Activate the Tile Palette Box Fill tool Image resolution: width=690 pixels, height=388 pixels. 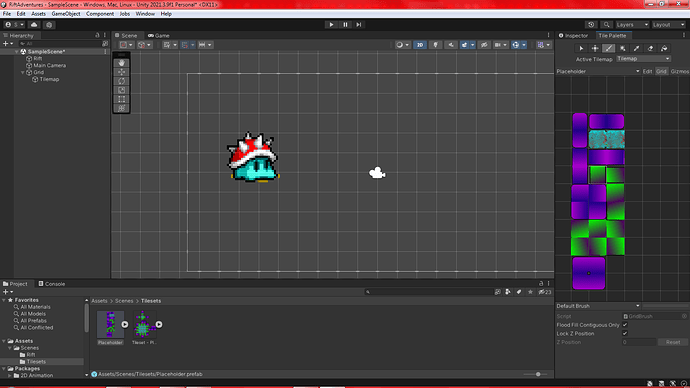click(623, 48)
